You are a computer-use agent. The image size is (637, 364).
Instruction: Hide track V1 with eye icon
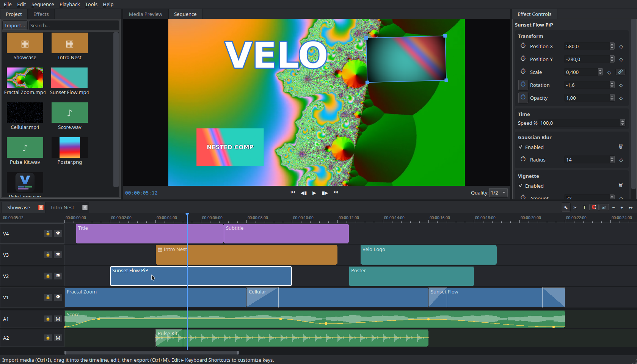[58, 297]
